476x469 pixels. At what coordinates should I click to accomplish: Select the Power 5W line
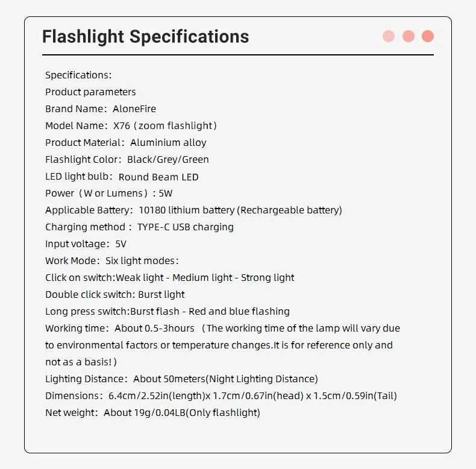[108, 194]
